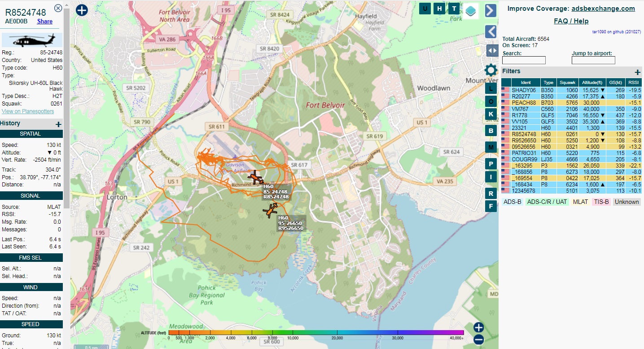The height and width of the screenshot is (349, 644).
Task: Toggle the L map option button
Action: [491, 88]
